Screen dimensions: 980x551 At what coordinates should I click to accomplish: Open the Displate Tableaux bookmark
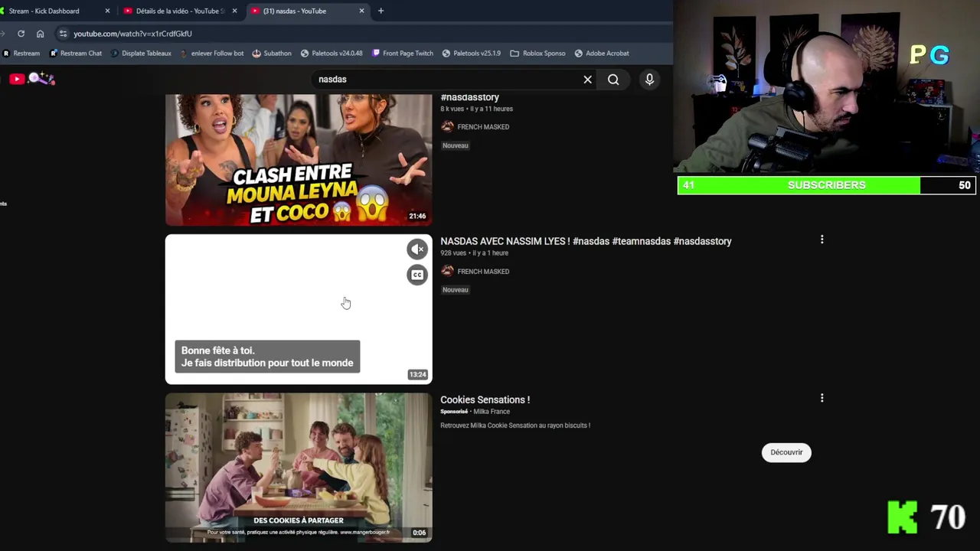(x=141, y=54)
